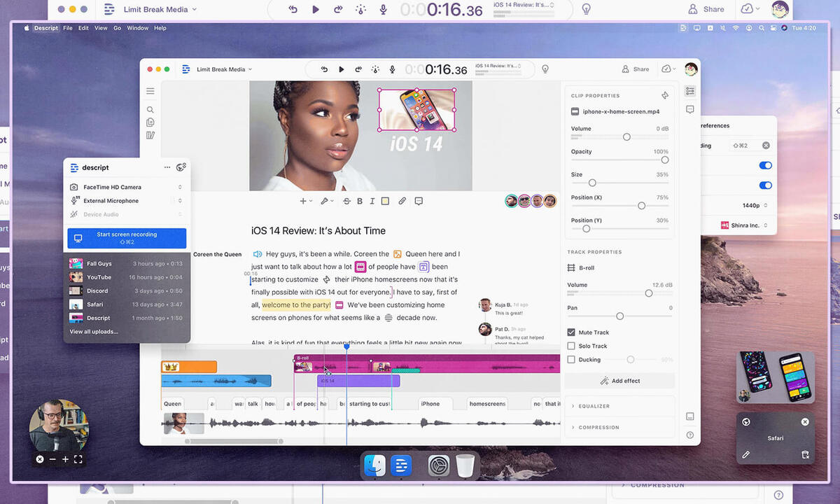
Task: Open the Window menu in the macOS menu bar
Action: [x=137, y=28]
